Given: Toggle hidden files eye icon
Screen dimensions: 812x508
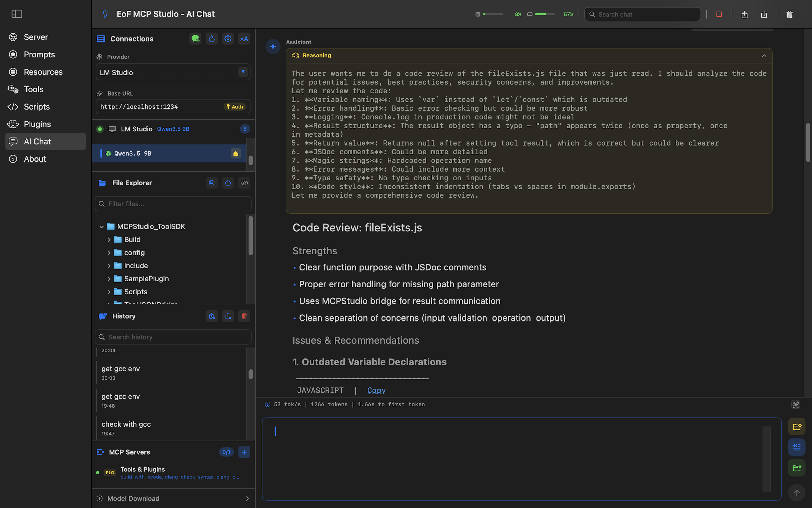Looking at the screenshot, I should point(244,183).
